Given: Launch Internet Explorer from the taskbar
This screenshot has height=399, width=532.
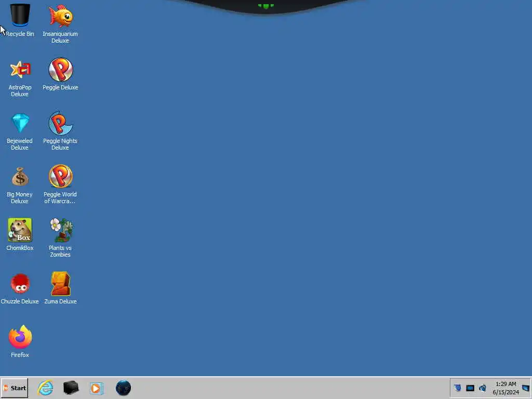Looking at the screenshot, I should coord(46,388).
